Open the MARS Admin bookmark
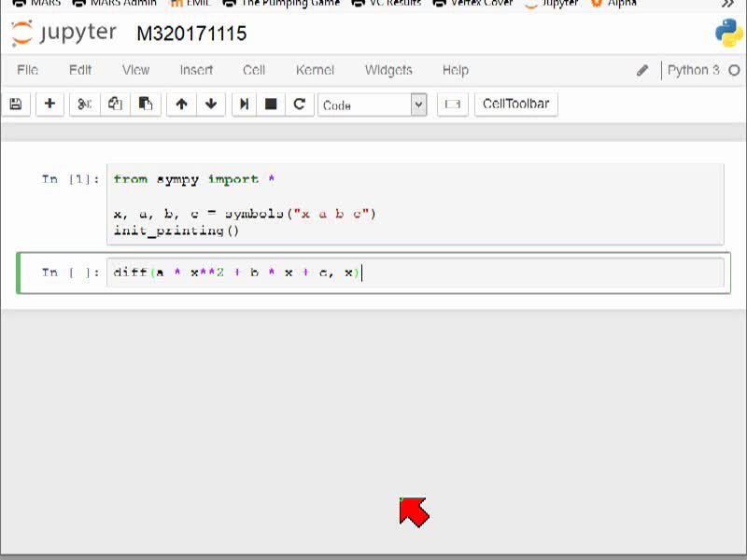This screenshot has width=747, height=560. 114,3
